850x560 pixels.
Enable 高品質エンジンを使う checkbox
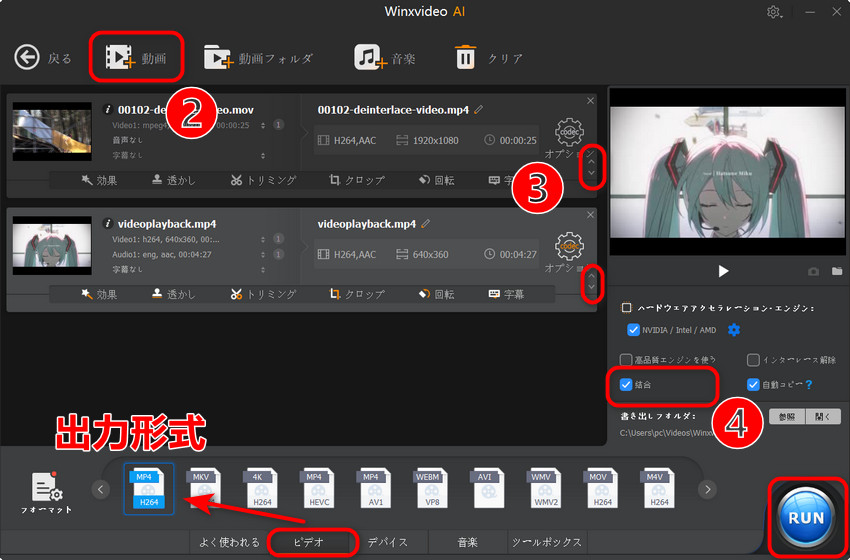626,359
